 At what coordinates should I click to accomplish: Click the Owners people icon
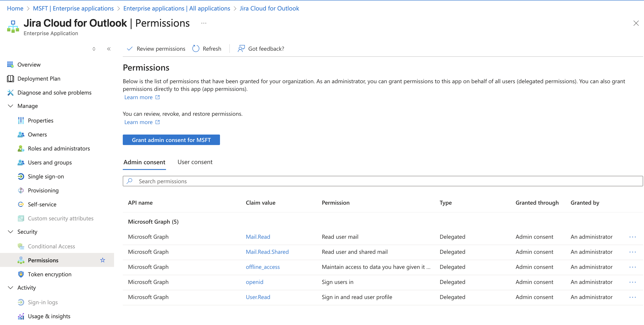click(21, 135)
